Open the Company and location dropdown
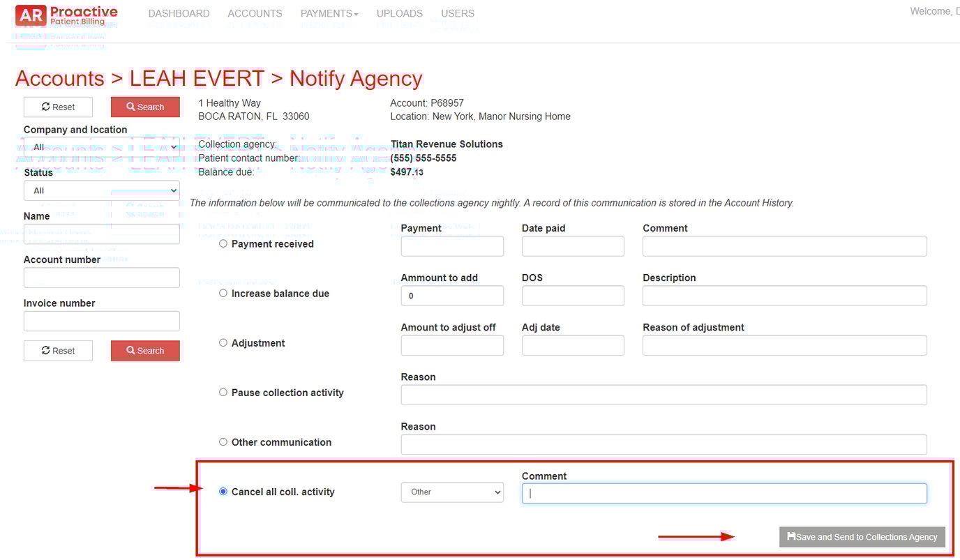 101,146
